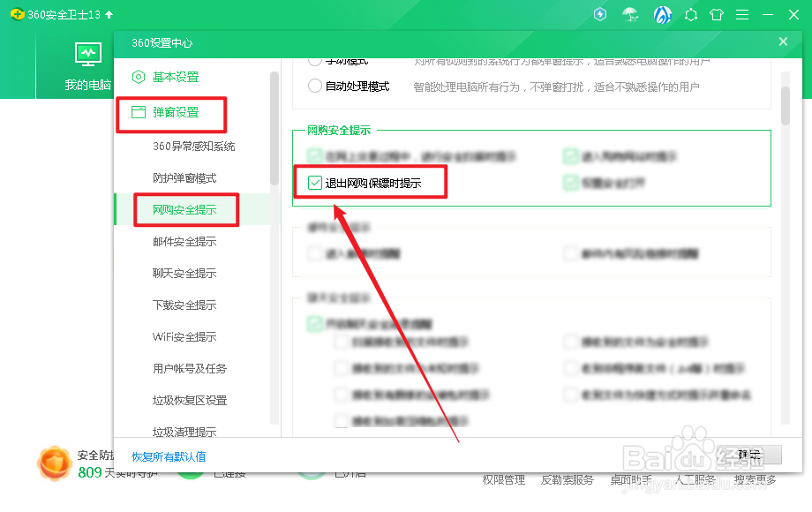The image size is (812, 512).
Task: Click the umbrella icon in title bar
Action: point(630,14)
